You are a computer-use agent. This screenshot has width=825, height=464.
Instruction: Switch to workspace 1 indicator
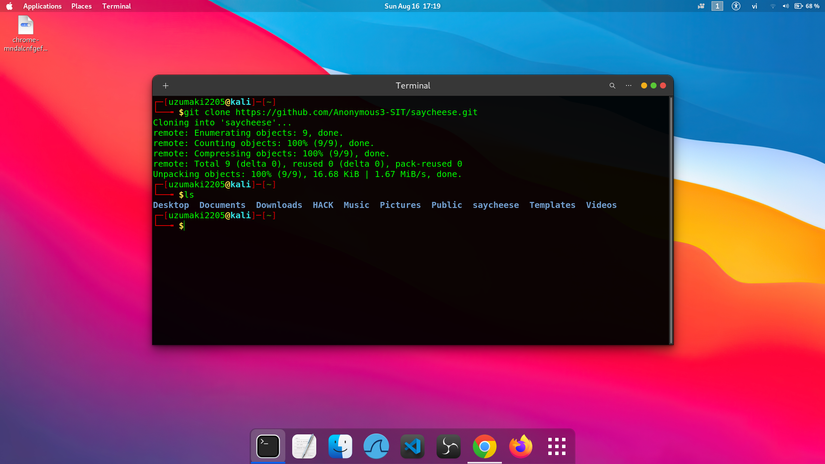[x=717, y=6]
